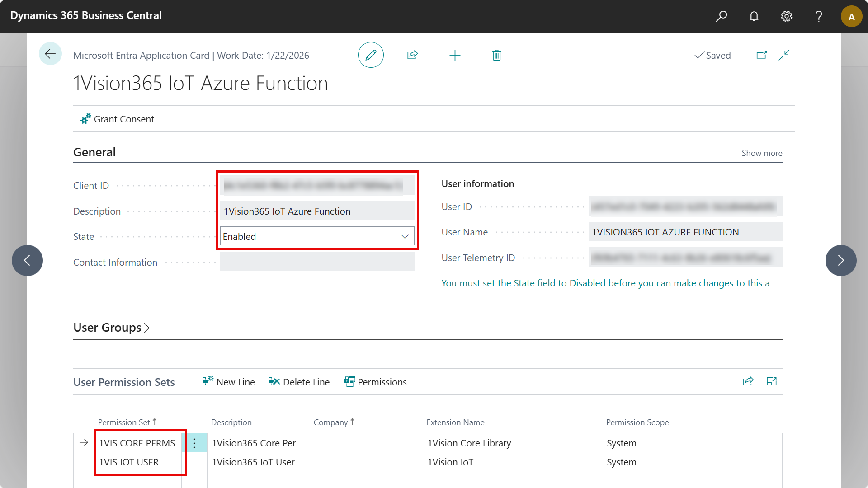Image resolution: width=868 pixels, height=488 pixels.
Task: Select the edit pencil icon
Action: (x=371, y=55)
